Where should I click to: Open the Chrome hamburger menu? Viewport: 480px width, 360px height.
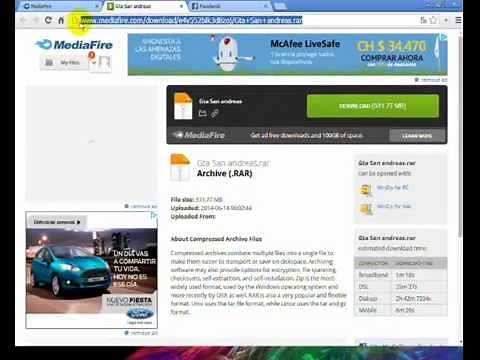(459, 20)
